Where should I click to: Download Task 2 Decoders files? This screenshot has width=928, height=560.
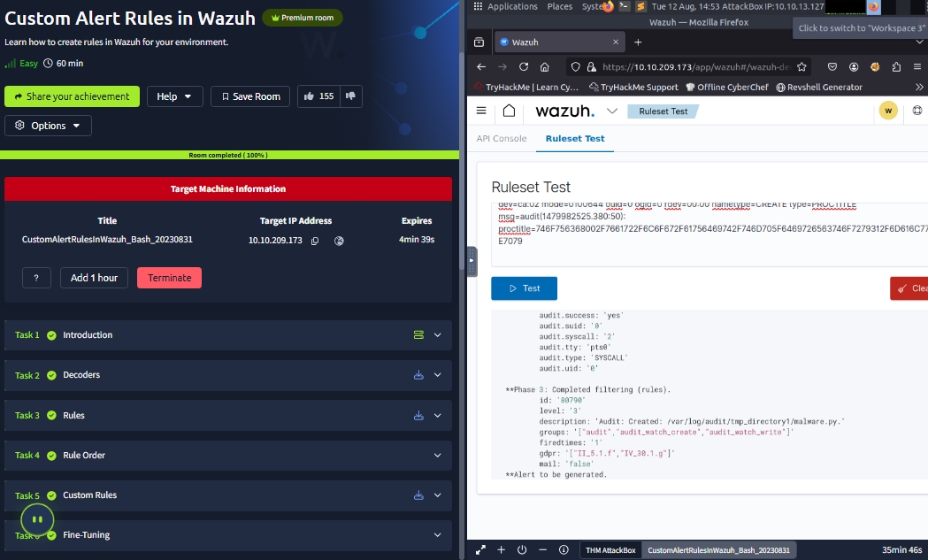click(418, 375)
